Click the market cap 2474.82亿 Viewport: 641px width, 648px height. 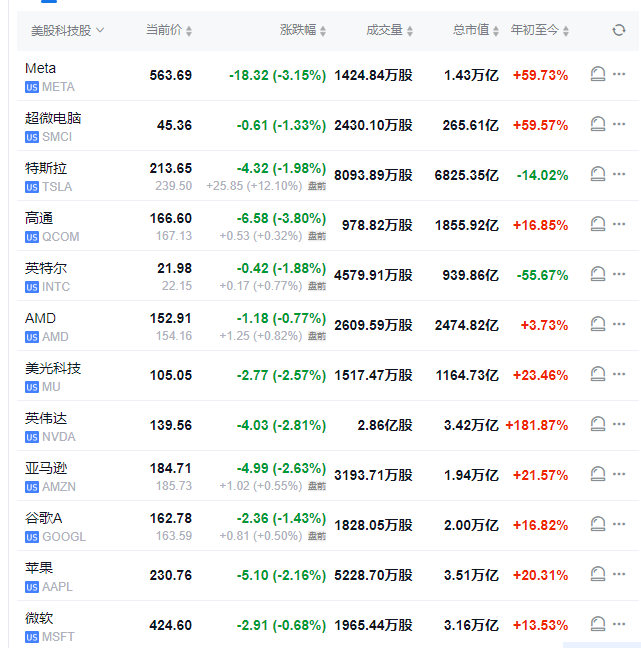(x=467, y=325)
